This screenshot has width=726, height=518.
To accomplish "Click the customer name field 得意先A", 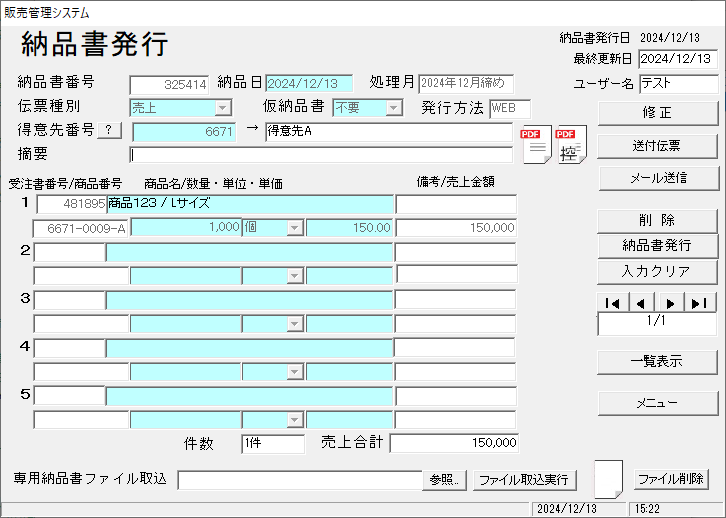I will pos(389,131).
